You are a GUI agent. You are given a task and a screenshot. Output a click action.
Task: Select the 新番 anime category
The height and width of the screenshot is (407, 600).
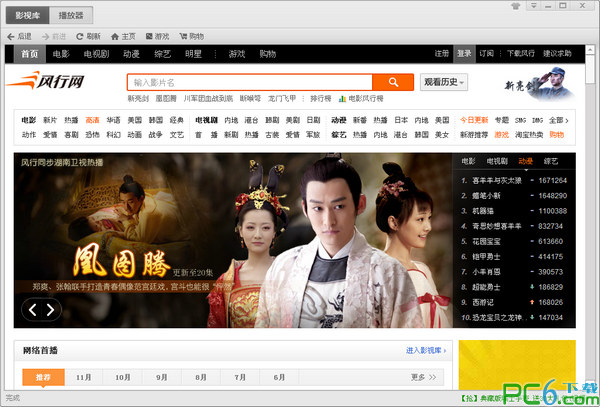tap(360, 120)
